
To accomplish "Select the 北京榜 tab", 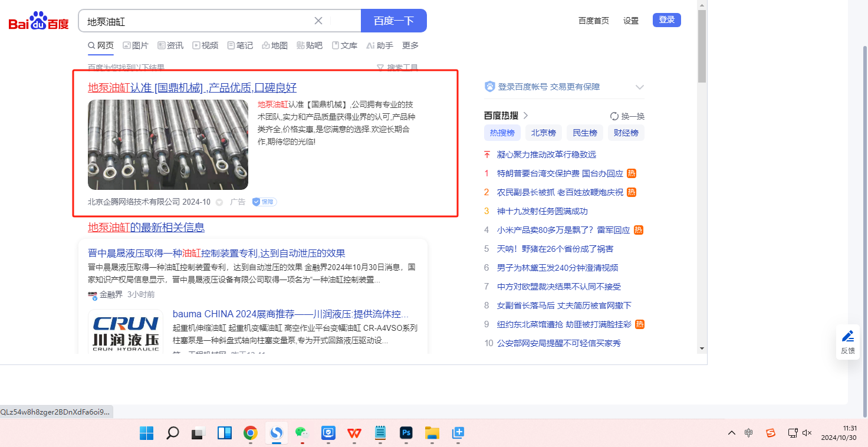I will tap(544, 133).
